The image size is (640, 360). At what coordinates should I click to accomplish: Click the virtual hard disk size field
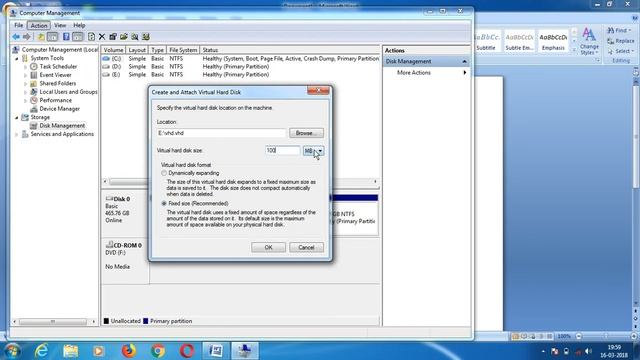tap(282, 151)
